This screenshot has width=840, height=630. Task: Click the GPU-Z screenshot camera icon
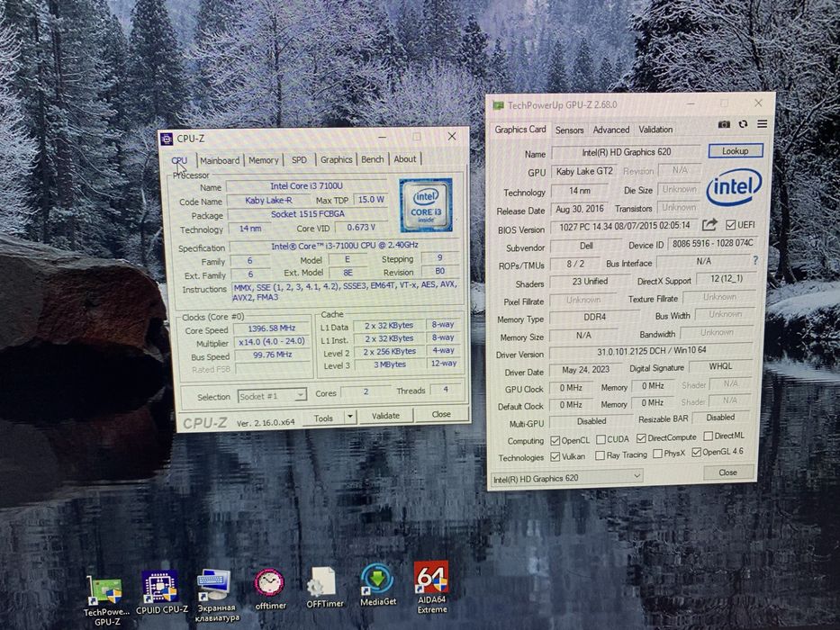(724, 124)
